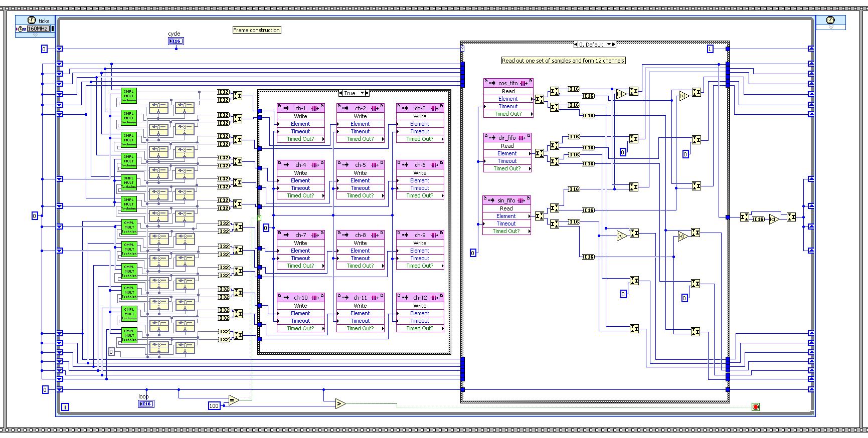Go to next case after '0, Default'

[x=614, y=45]
